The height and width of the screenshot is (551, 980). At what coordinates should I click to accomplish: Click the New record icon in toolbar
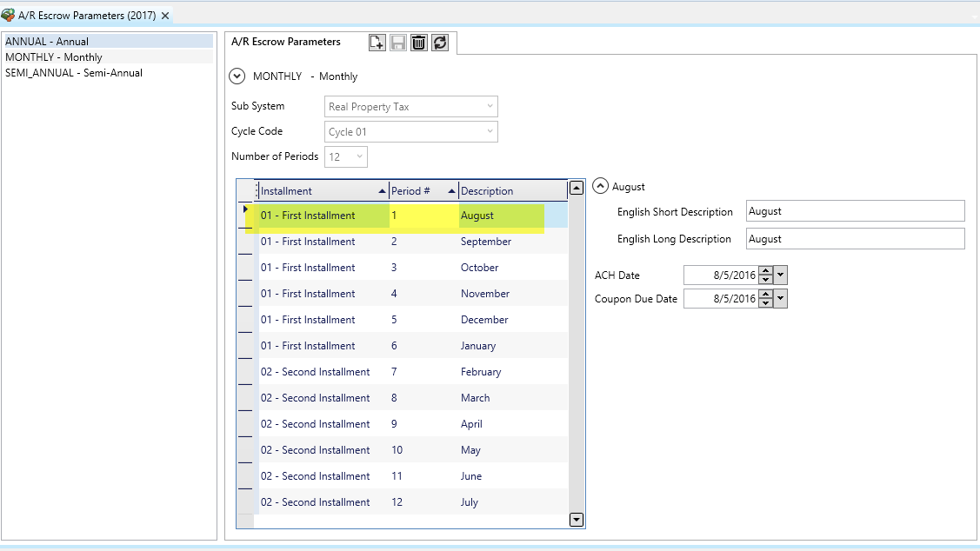[377, 43]
